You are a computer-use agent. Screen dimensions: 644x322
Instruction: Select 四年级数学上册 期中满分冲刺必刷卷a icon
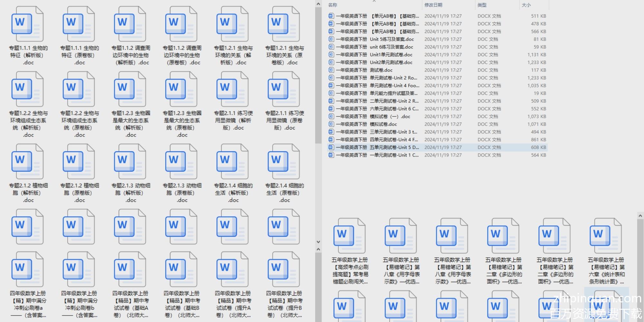tap(28, 270)
